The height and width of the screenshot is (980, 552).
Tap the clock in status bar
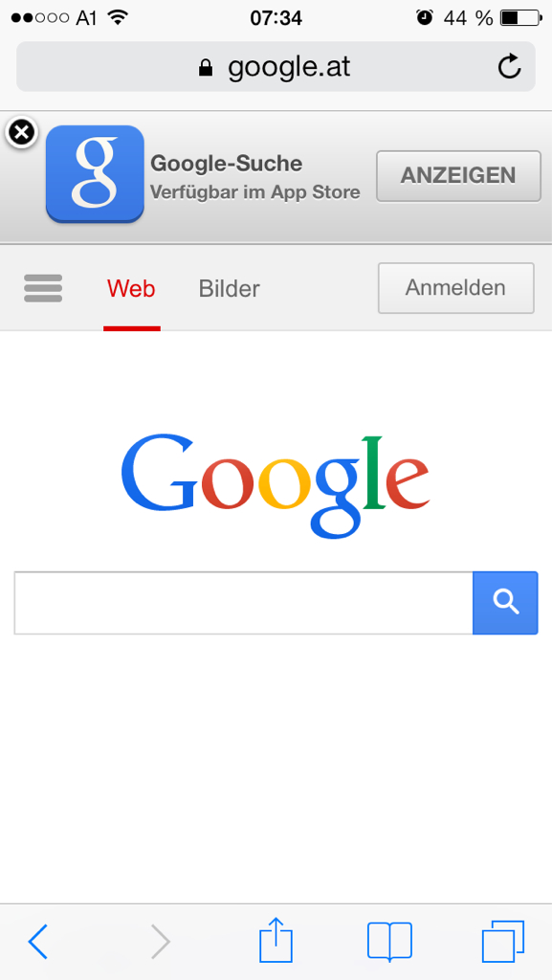click(x=276, y=18)
